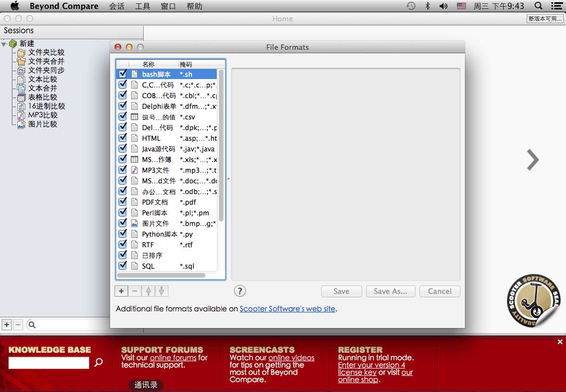Toggle the Java source code checkbox
Viewport: 566px width, 392px height.
[x=123, y=148]
